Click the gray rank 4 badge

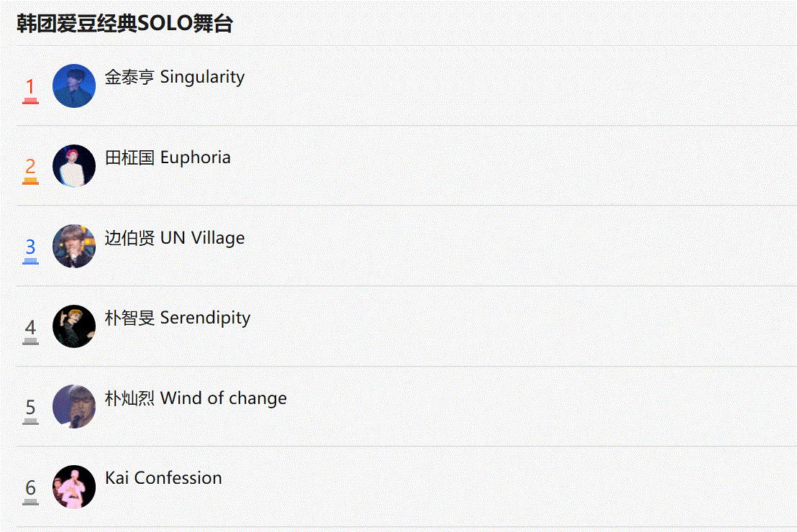click(30, 331)
